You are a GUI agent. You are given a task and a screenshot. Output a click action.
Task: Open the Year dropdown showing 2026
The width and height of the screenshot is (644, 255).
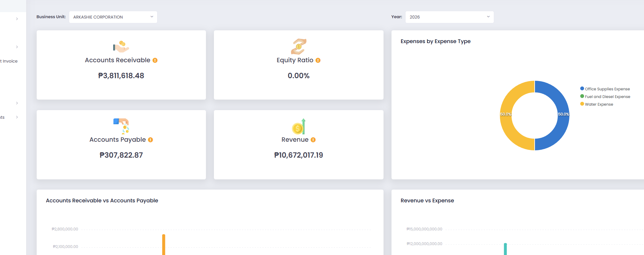(x=450, y=17)
